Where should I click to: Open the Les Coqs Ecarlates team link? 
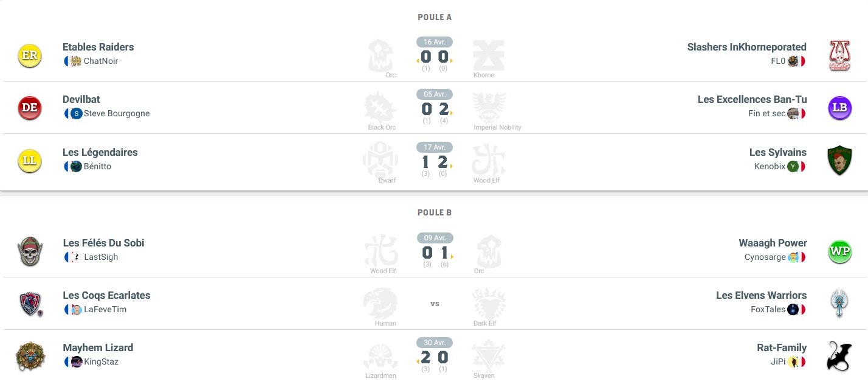(x=106, y=295)
